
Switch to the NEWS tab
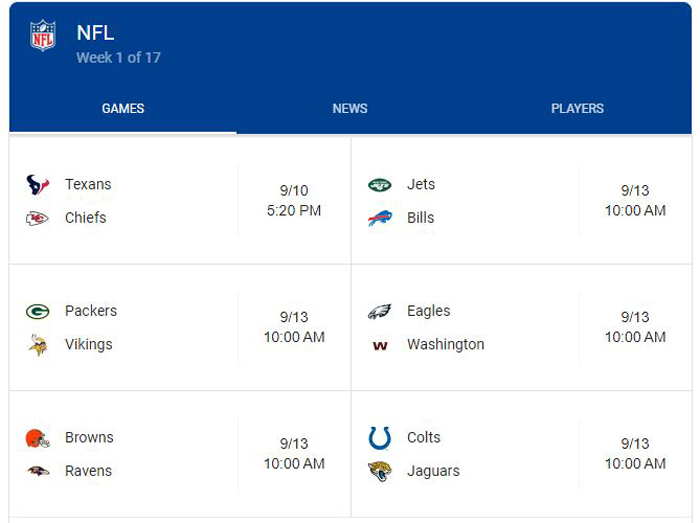(350, 108)
